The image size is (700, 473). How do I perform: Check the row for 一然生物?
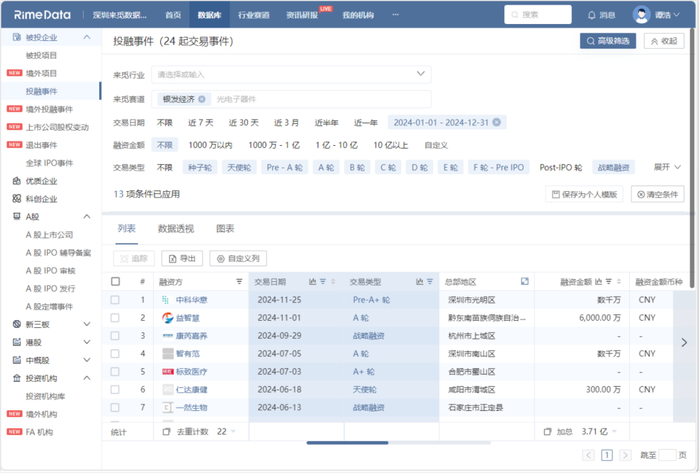pyautogui.click(x=115, y=407)
